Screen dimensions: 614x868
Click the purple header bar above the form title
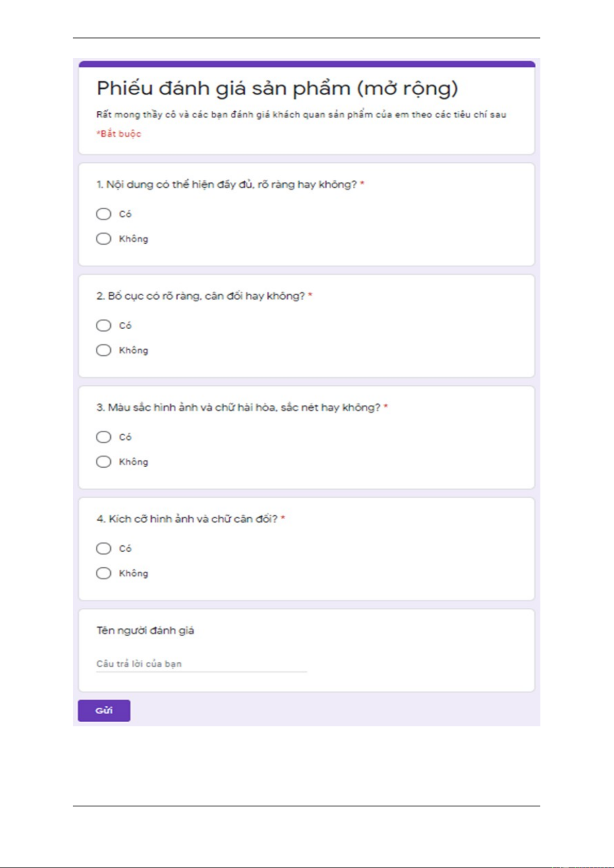click(x=306, y=64)
